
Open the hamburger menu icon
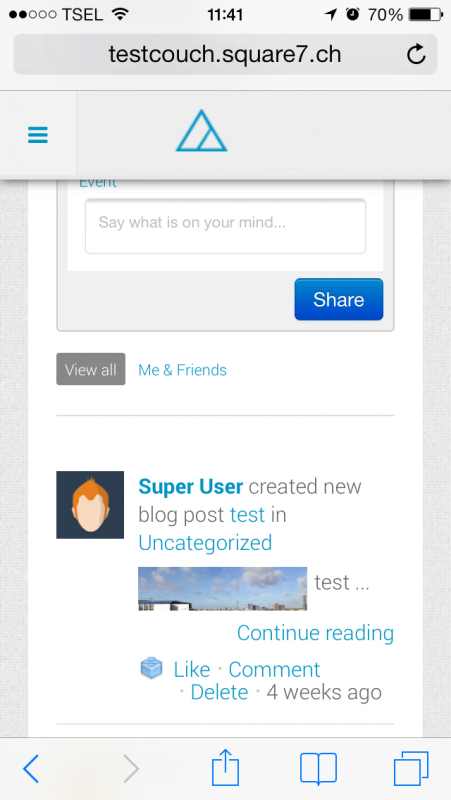click(x=38, y=135)
